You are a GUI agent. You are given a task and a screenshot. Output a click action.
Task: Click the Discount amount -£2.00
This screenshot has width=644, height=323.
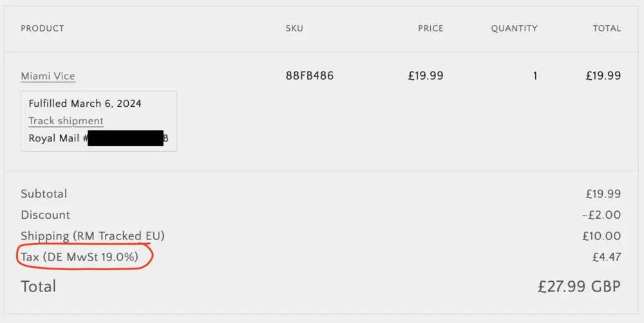point(601,215)
